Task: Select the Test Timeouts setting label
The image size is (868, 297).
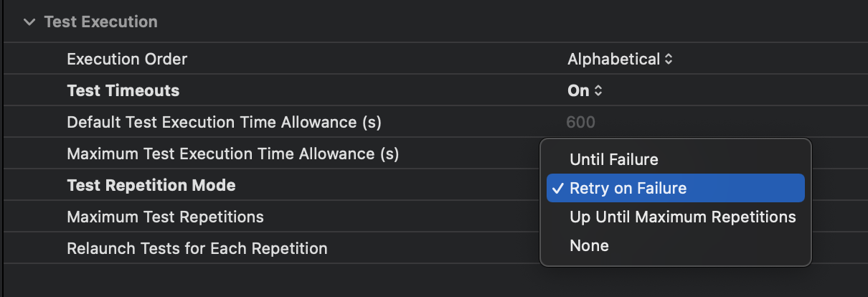Action: (123, 91)
